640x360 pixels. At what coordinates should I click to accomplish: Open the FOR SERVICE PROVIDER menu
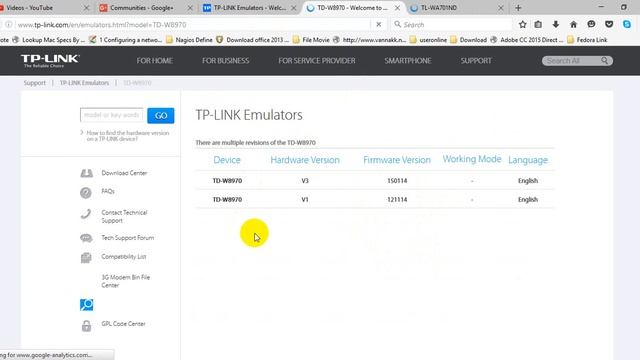pos(317,60)
